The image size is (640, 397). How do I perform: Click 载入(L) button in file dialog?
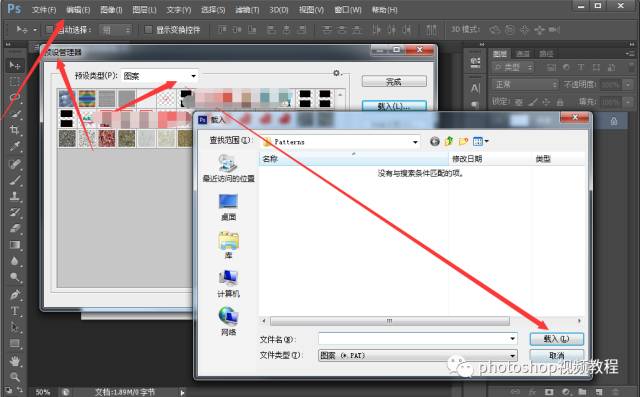pyautogui.click(x=556, y=339)
